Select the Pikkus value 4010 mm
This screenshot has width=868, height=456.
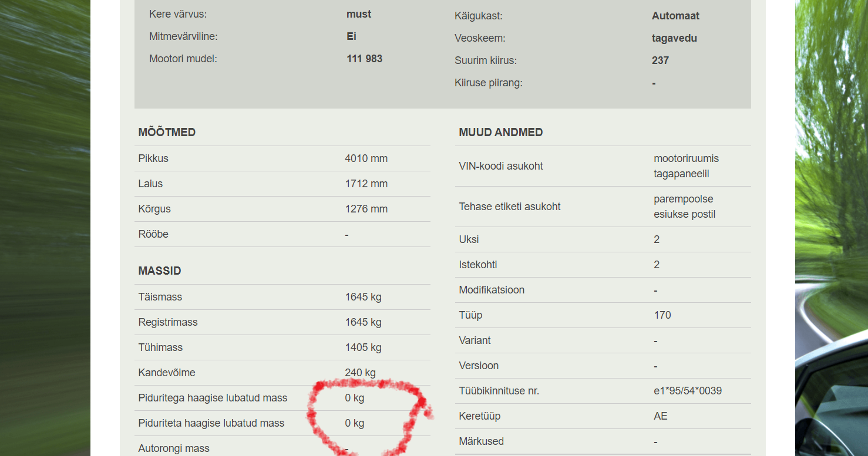[366, 158]
